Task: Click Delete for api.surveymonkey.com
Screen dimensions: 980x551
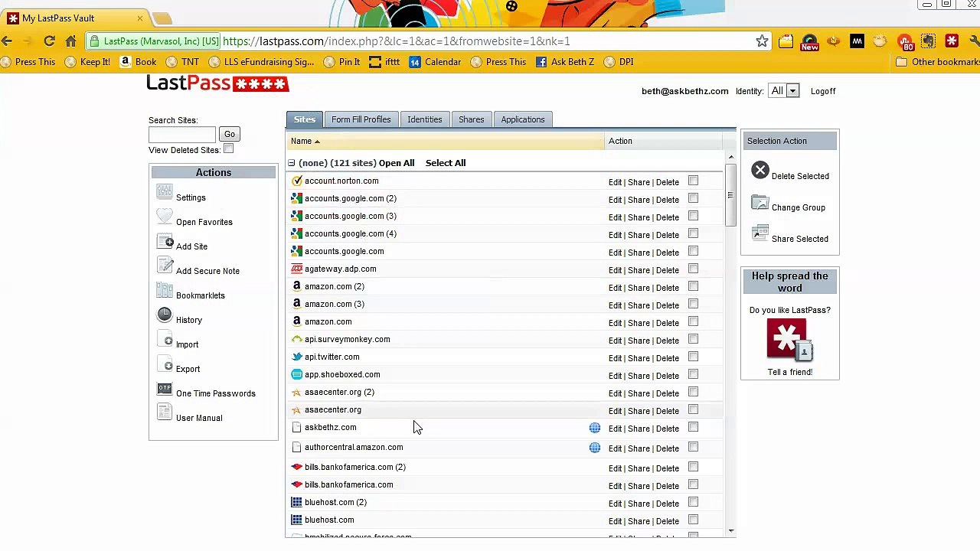Action: pyautogui.click(x=667, y=341)
